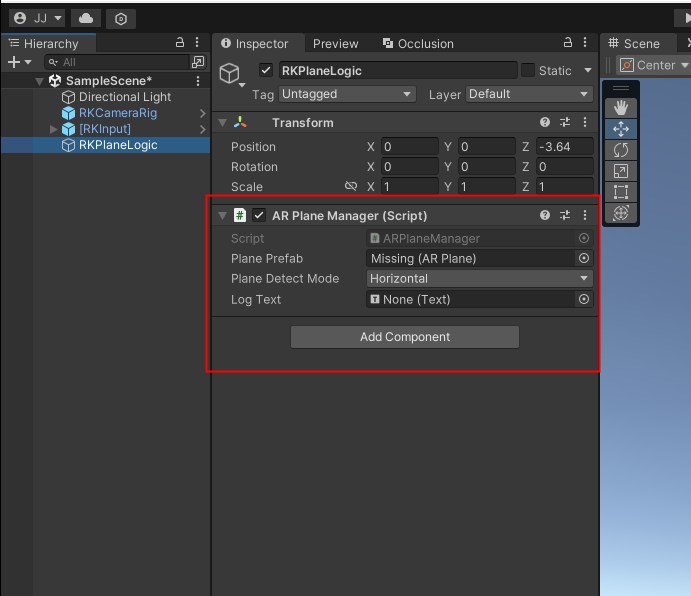Click the Plane Prefab object picker
The height and width of the screenshot is (596, 691).
[584, 258]
